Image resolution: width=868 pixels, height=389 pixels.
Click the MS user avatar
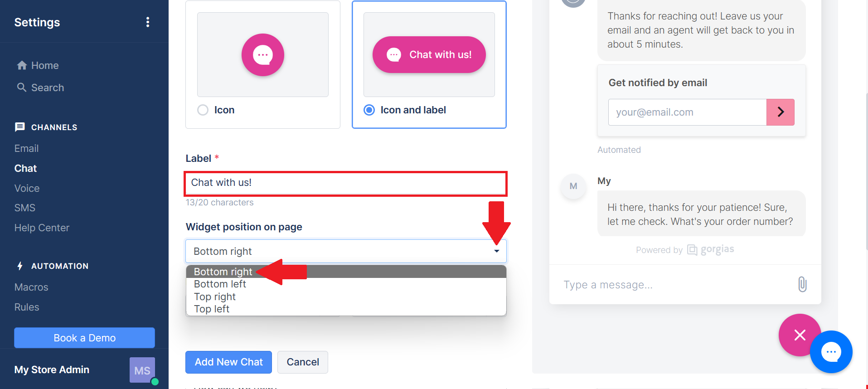pyautogui.click(x=142, y=370)
